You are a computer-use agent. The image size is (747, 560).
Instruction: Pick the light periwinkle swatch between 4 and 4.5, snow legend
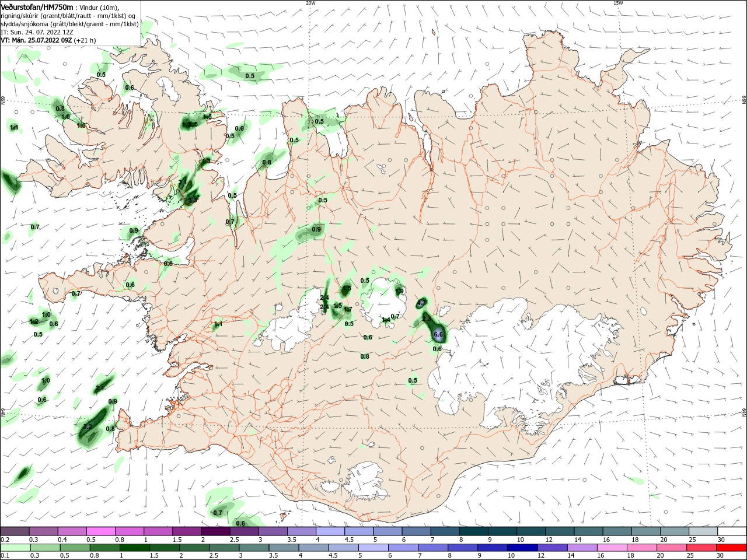330,531
